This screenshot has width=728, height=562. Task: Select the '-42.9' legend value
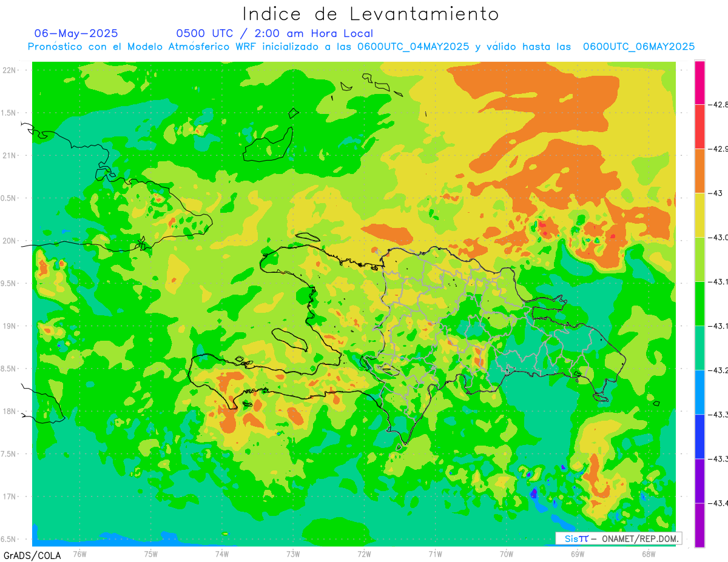pyautogui.click(x=718, y=149)
